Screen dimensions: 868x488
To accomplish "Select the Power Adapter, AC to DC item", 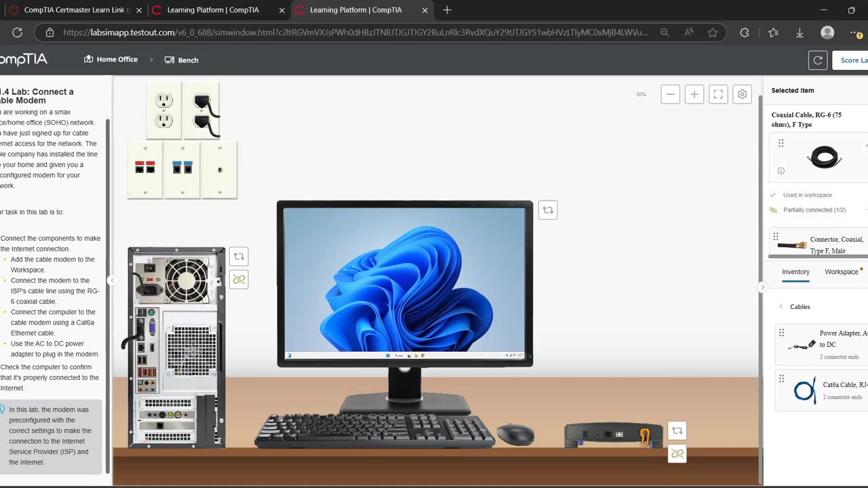I will click(x=822, y=344).
